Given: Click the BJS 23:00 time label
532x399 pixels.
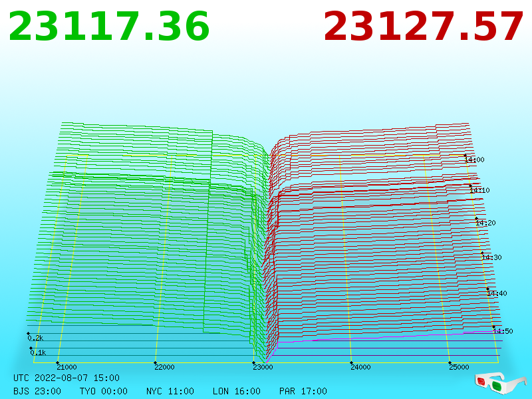Looking at the screenshot, I should coord(37,391).
